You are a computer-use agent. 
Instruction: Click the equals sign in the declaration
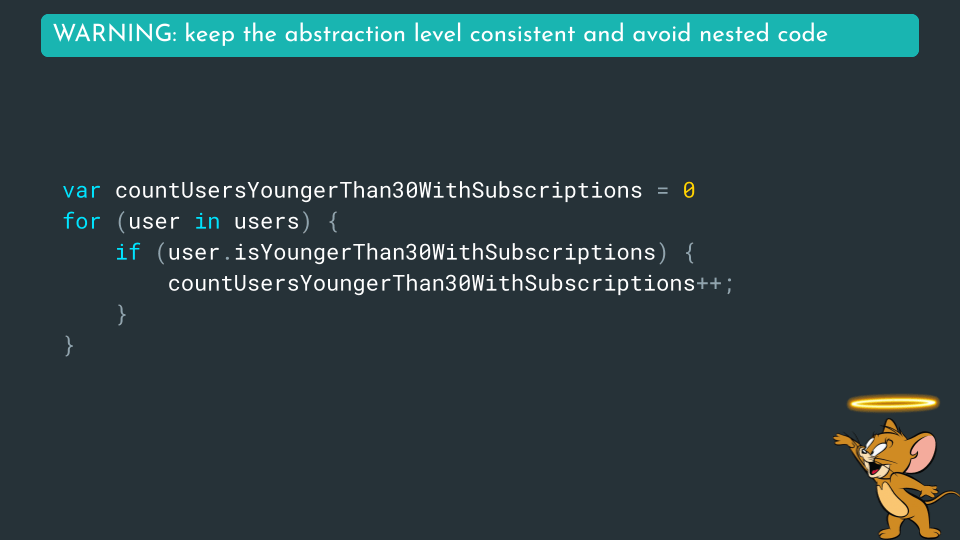tap(662, 190)
